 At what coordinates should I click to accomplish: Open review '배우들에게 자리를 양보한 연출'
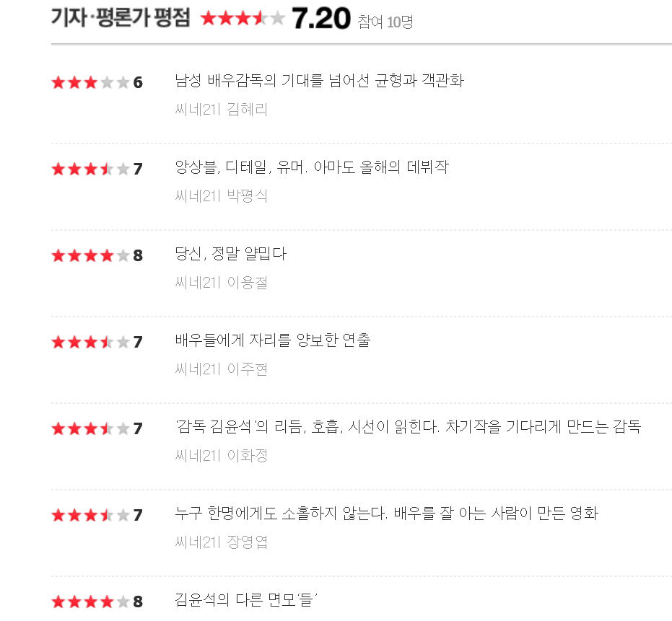pyautogui.click(x=273, y=340)
